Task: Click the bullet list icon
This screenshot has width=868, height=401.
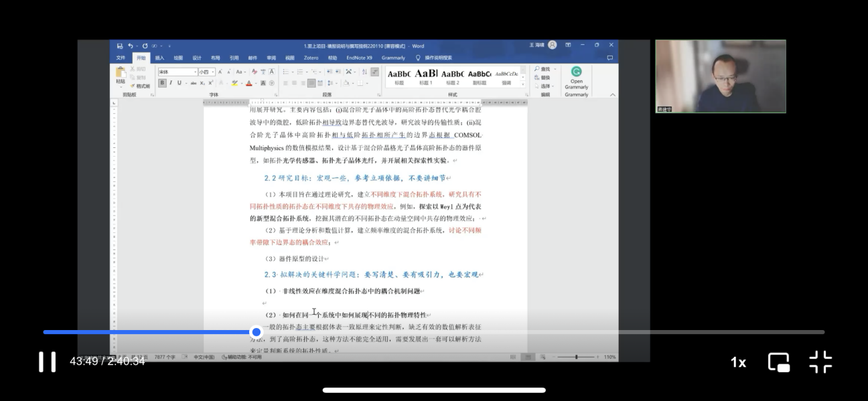Action: [x=286, y=72]
